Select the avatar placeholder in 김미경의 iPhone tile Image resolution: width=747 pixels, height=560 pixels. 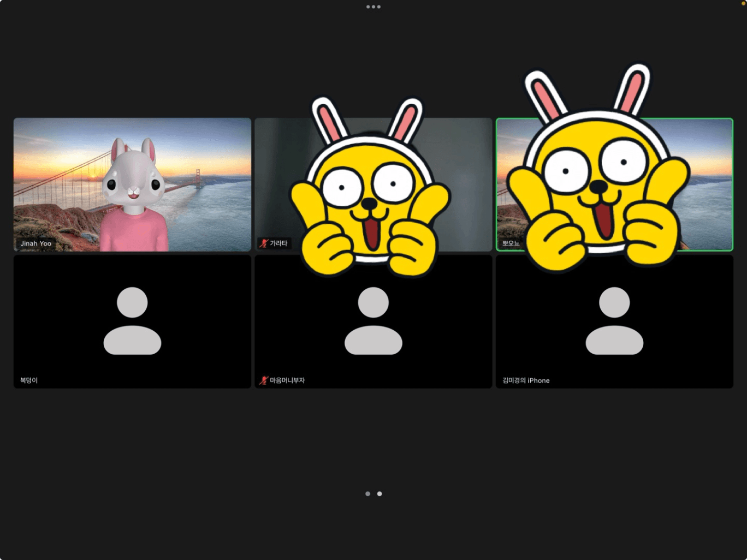(614, 321)
